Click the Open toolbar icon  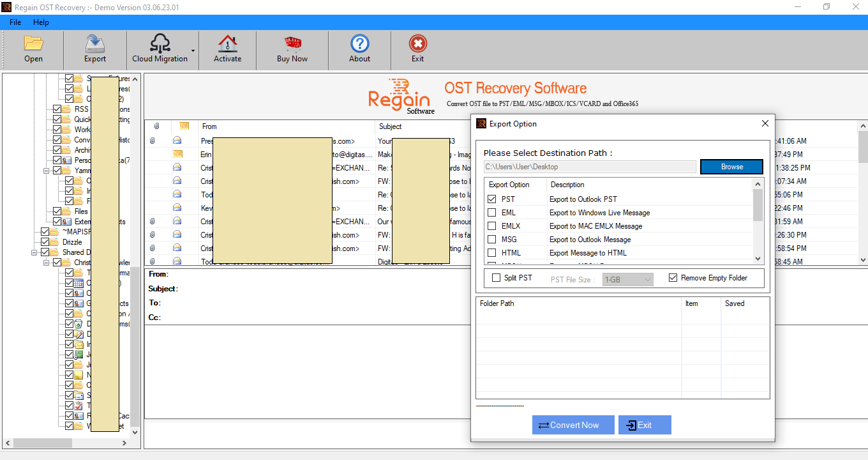pyautogui.click(x=33, y=48)
